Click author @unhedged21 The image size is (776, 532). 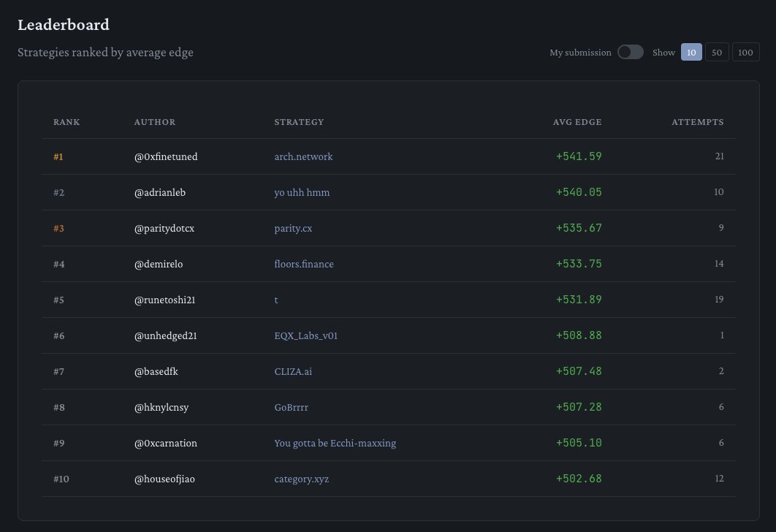[166, 335]
